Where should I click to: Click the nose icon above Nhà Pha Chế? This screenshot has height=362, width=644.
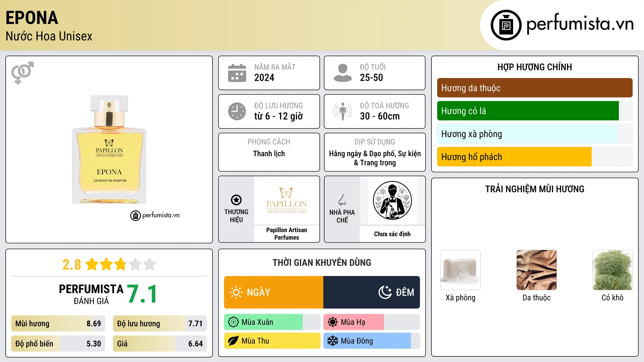[x=342, y=200]
